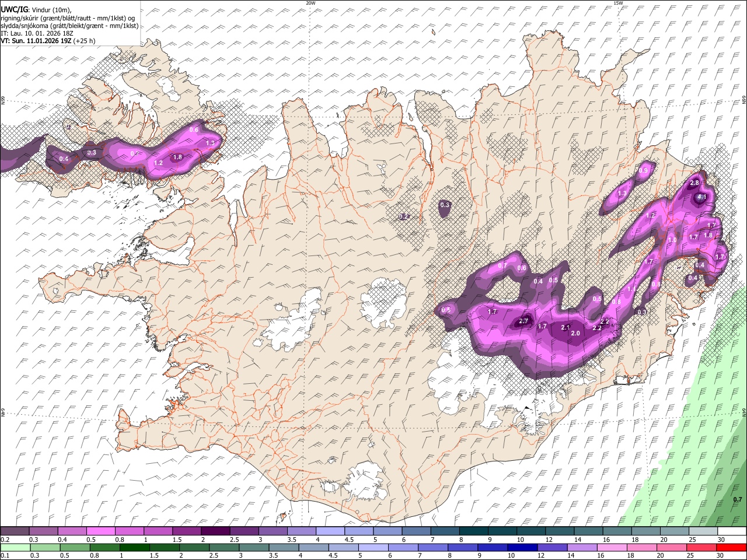Click the 'slydda/snjókoma' legend description line

70,26
